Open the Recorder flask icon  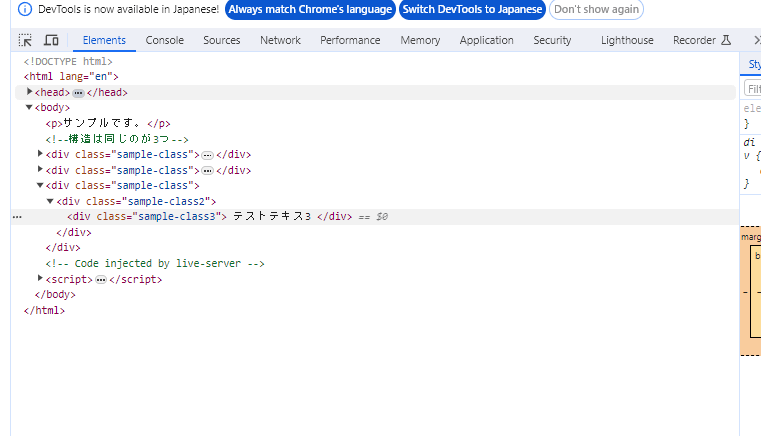(x=726, y=40)
